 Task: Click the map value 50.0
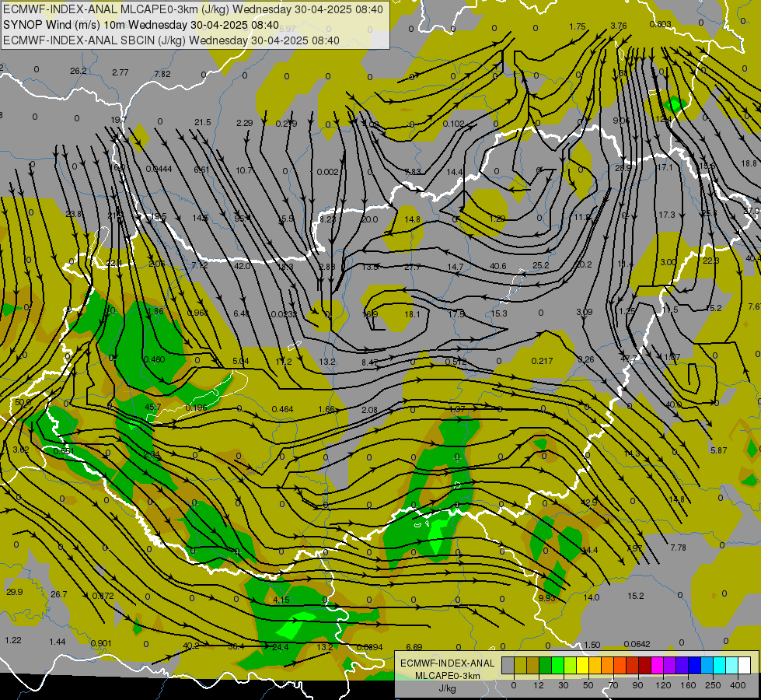pyautogui.click(x=23, y=402)
